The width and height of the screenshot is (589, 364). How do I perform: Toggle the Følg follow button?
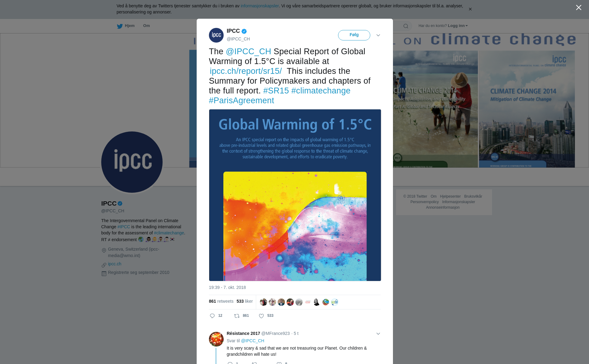(x=354, y=35)
